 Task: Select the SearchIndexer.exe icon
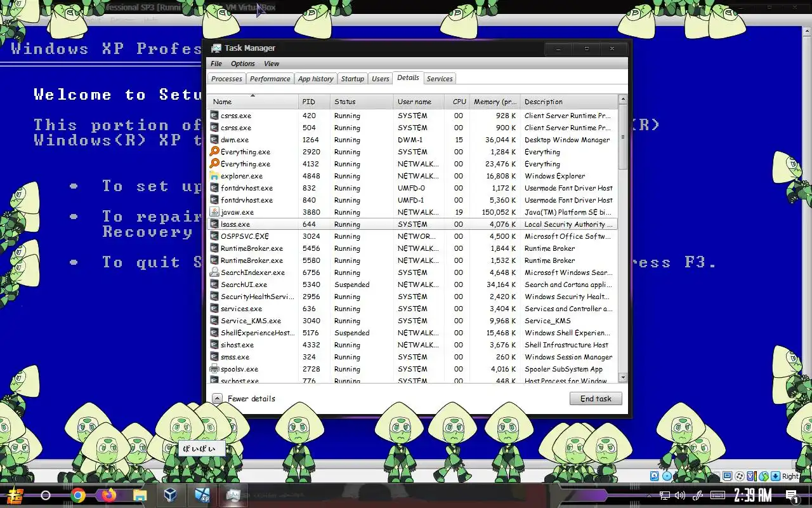coord(214,272)
